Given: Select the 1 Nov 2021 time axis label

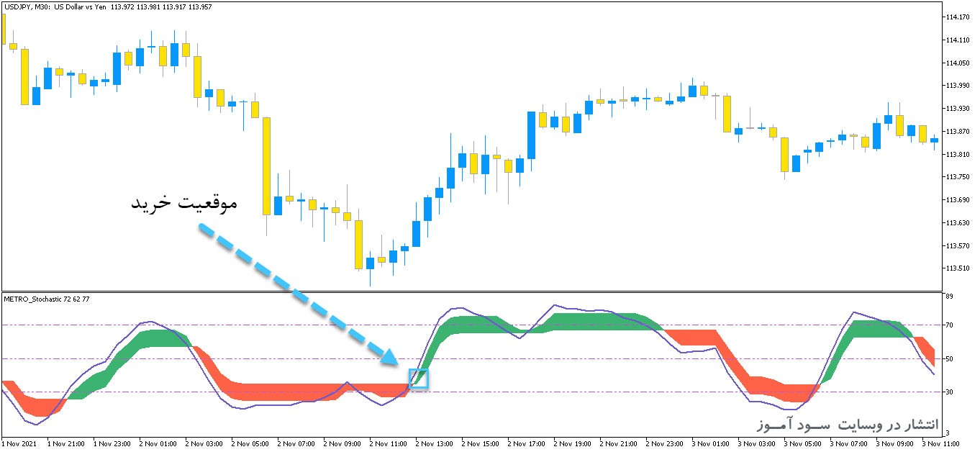Looking at the screenshot, I should (x=21, y=444).
